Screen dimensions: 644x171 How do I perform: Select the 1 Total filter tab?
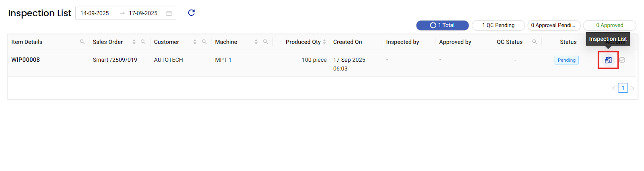tap(442, 25)
